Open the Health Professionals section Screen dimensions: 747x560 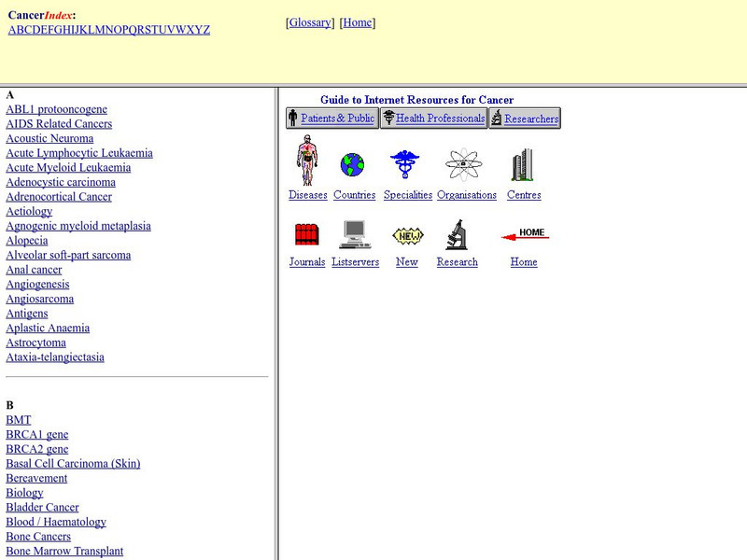click(440, 119)
